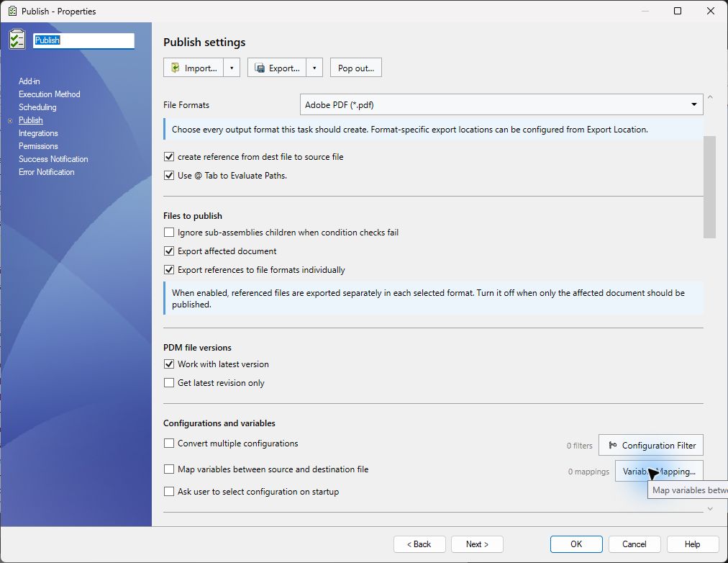Screen dimensions: 728x563
Task: Click the Export button
Action: coord(277,68)
